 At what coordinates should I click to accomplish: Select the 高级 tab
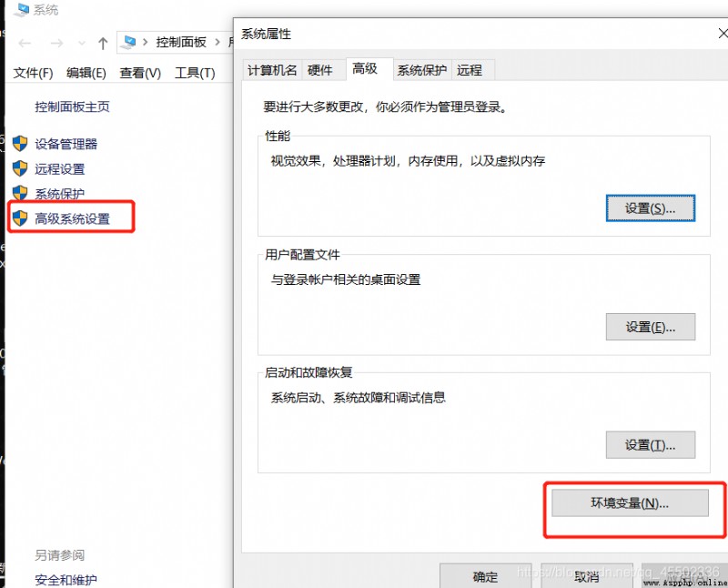click(369, 69)
